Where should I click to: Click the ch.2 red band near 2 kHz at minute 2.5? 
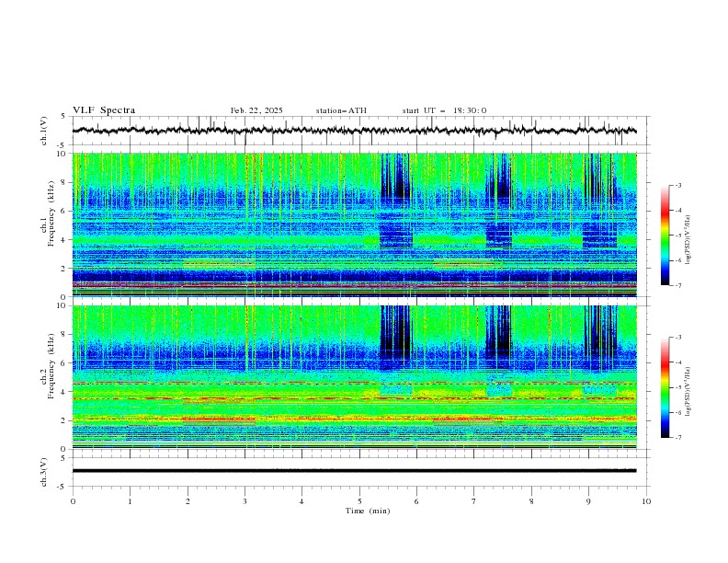[x=219, y=419]
